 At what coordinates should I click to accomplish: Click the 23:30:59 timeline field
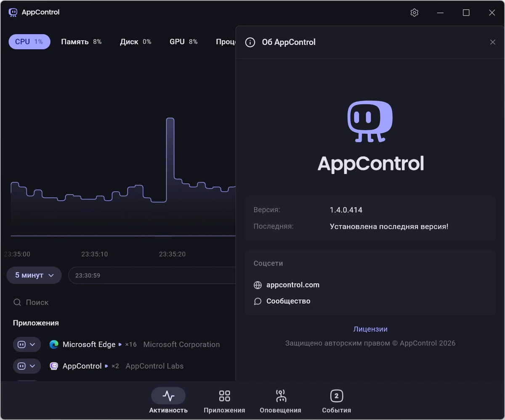[152, 275]
